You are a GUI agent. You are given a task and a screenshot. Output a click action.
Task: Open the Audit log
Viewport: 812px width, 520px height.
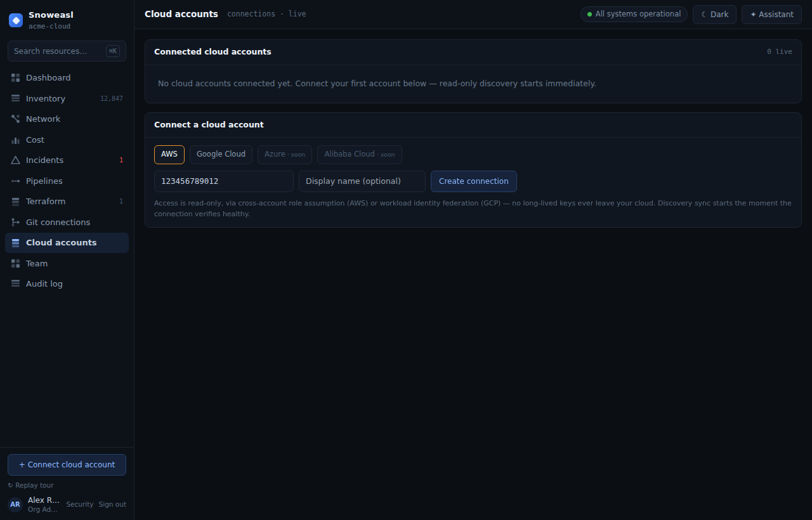pyautogui.click(x=67, y=283)
